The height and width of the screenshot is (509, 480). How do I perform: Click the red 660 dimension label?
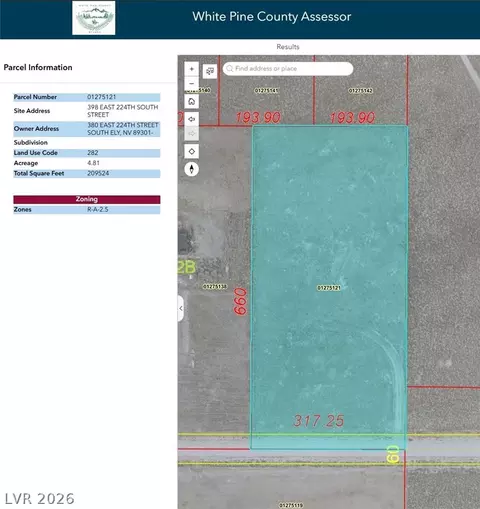pos(240,302)
